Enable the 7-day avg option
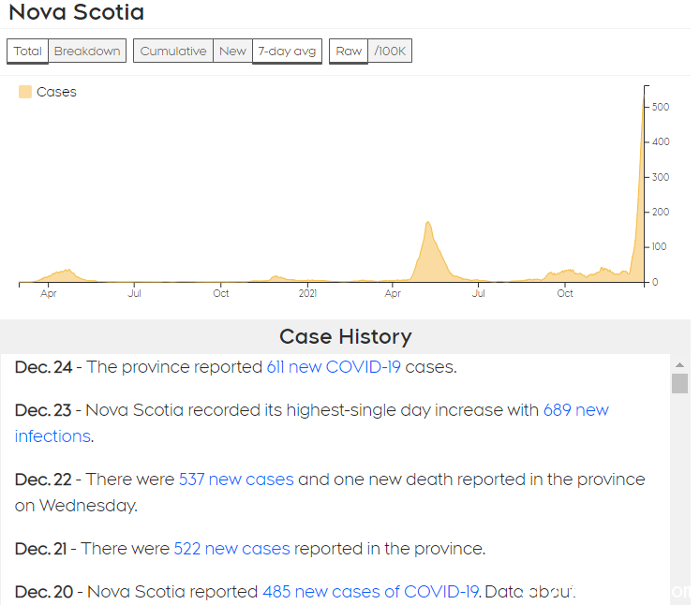This screenshot has width=700, height=605. 287,51
